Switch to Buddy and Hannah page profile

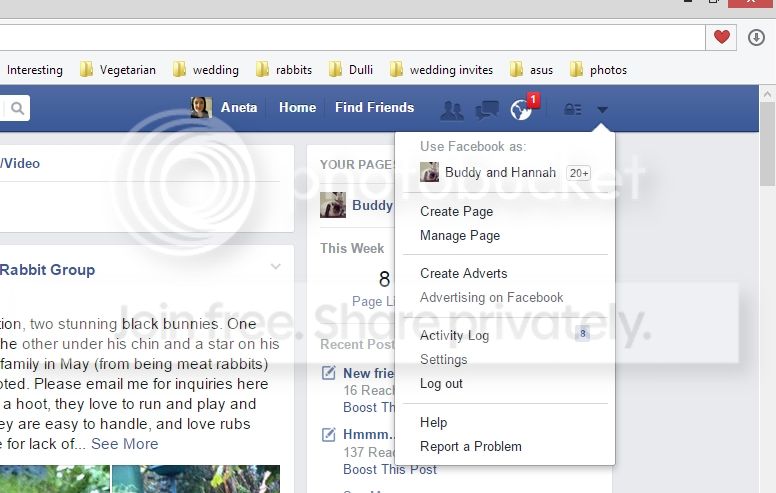point(499,172)
